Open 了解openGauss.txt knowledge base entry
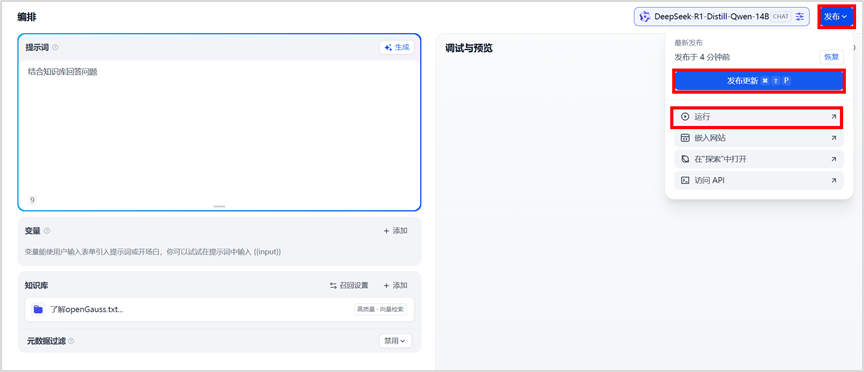The width and height of the screenshot is (864, 372). [x=219, y=310]
